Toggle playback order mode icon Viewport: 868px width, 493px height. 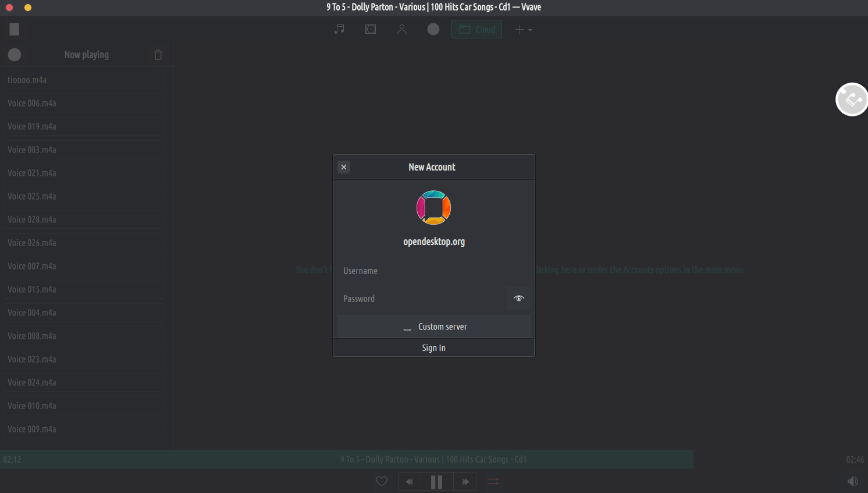pyautogui.click(x=493, y=481)
